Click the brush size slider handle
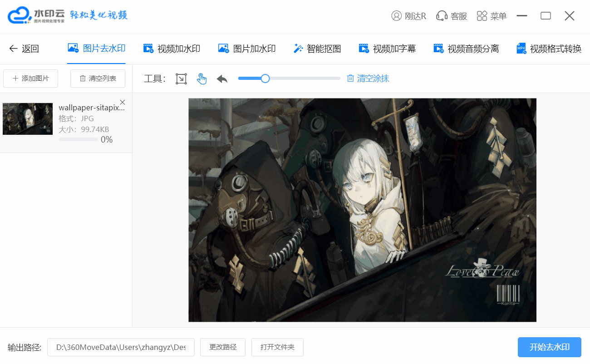The height and width of the screenshot is (364, 590). pyautogui.click(x=265, y=79)
